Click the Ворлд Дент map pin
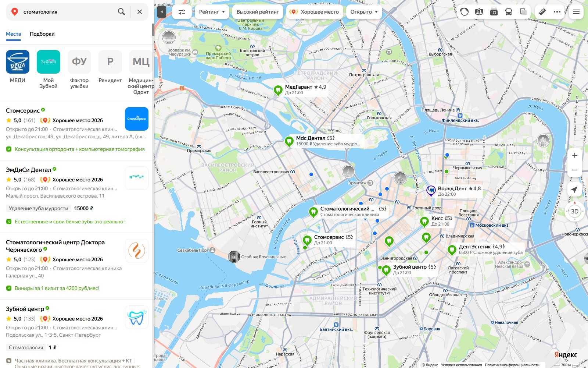This screenshot has width=588, height=368. pos(431,191)
